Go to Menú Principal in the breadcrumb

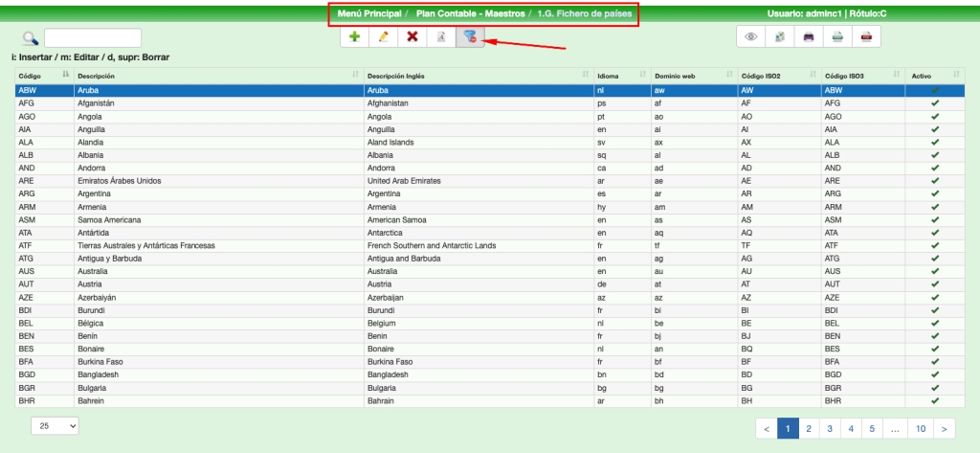tap(368, 14)
